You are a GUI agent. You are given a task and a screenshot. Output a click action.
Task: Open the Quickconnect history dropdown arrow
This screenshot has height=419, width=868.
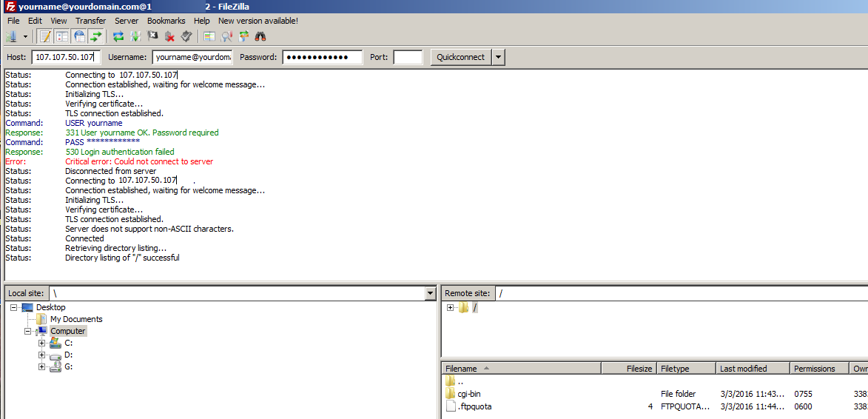[x=499, y=57]
